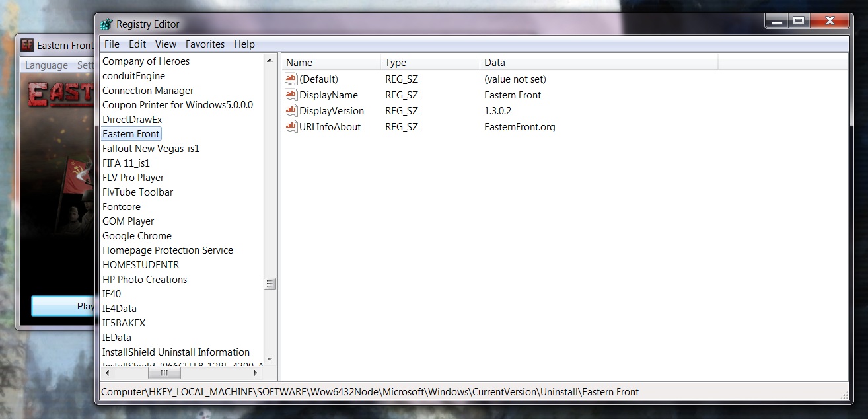Select the Fallout New Vegas_is1 key
This screenshot has height=419, width=868.
coord(151,149)
